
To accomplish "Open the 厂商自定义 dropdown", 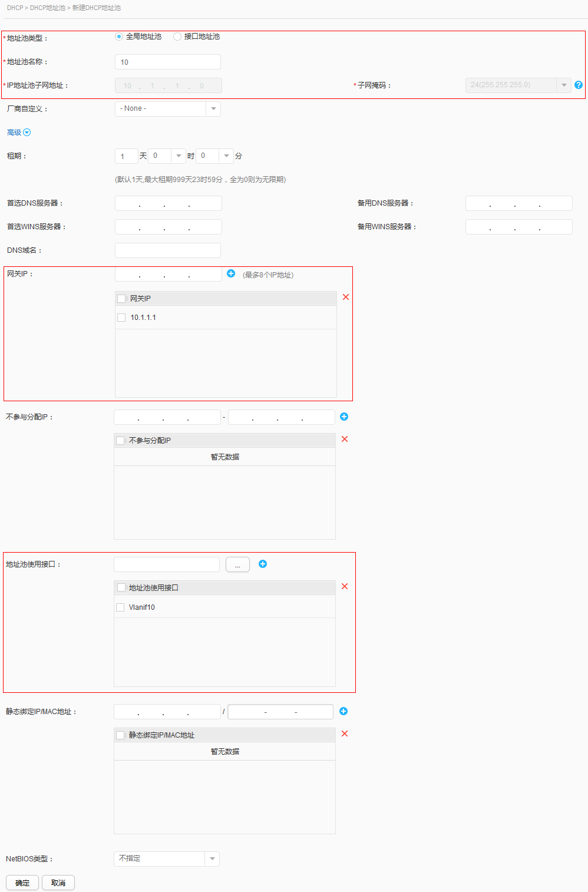I will [x=213, y=108].
